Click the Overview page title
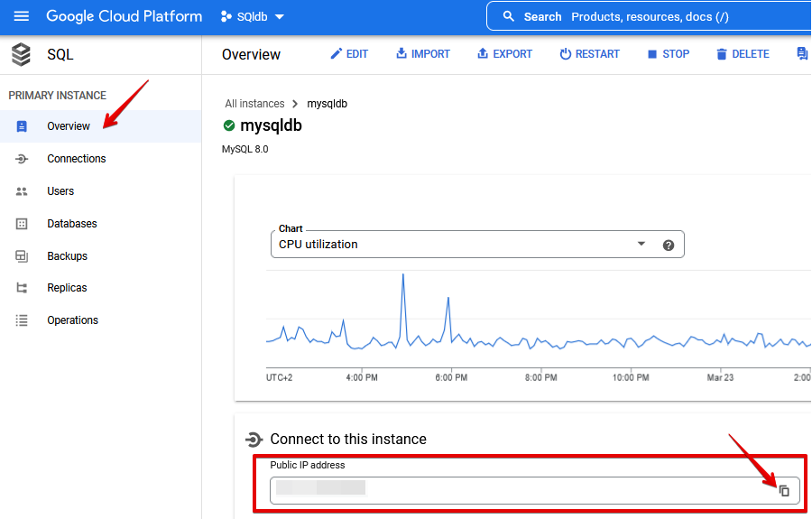Image resolution: width=812 pixels, height=519 pixels. 251,54
